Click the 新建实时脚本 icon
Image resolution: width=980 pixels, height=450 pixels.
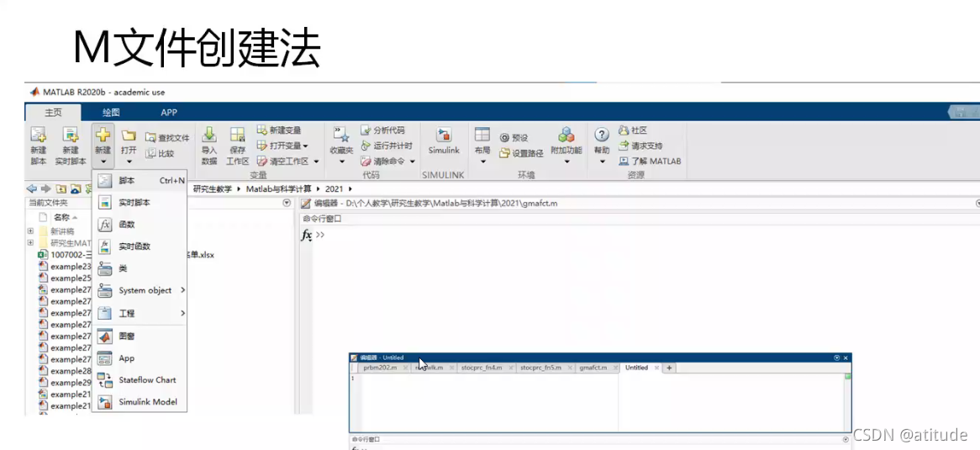tap(71, 135)
